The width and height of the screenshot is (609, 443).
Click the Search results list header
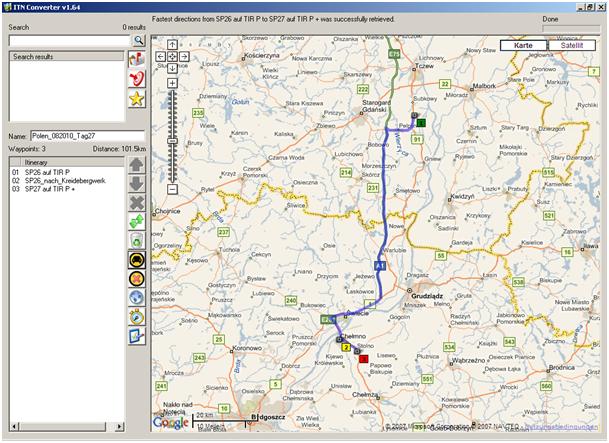(x=66, y=57)
